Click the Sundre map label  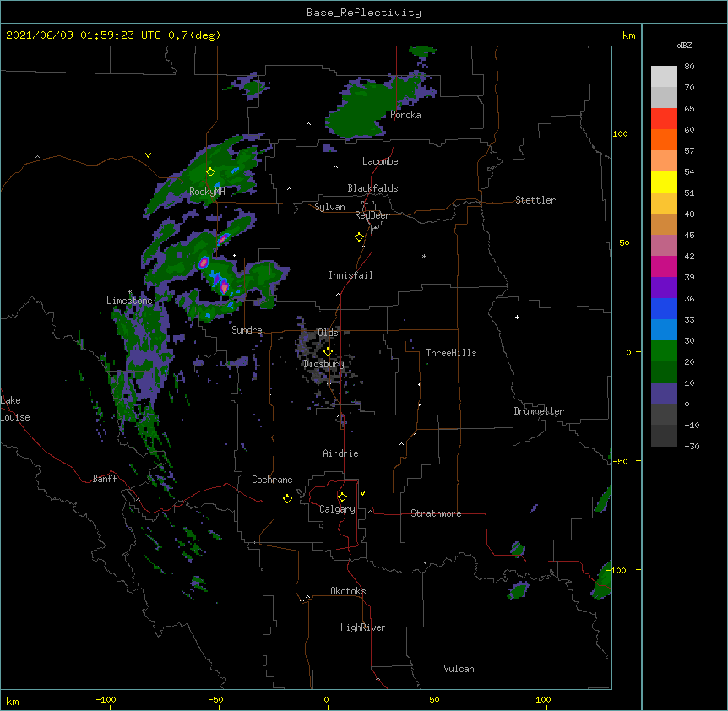247,330
